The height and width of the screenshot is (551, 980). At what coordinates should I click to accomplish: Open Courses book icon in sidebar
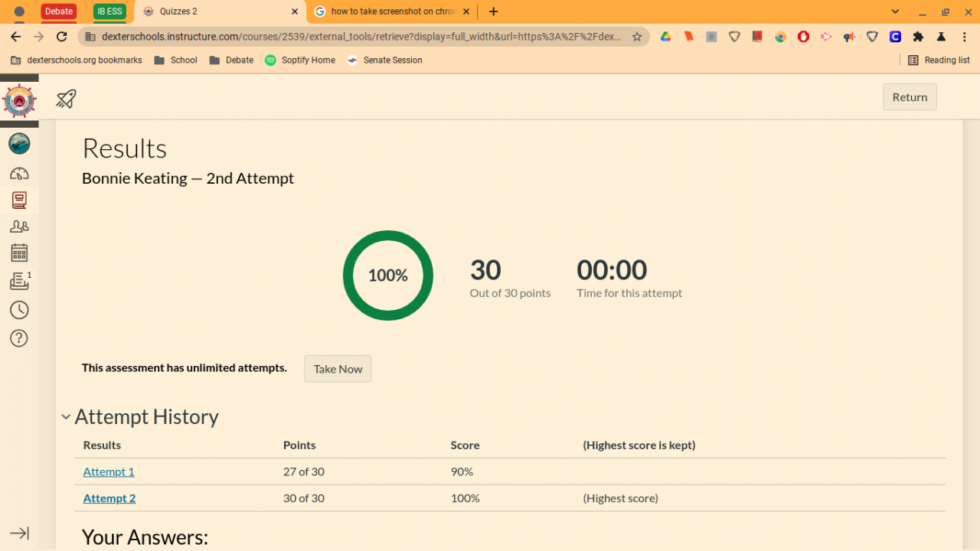19,201
